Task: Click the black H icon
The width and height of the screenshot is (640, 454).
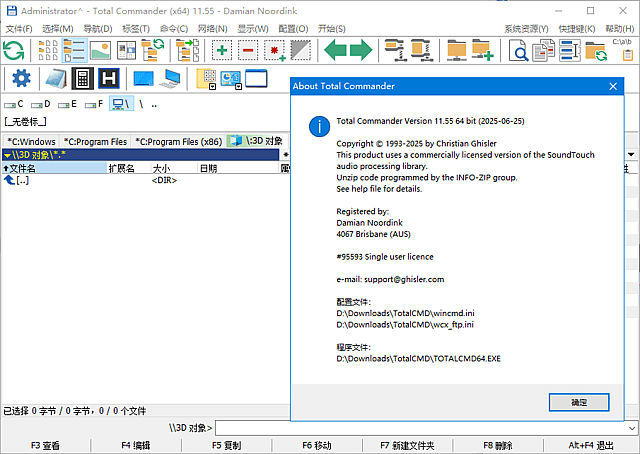Action: pos(109,78)
